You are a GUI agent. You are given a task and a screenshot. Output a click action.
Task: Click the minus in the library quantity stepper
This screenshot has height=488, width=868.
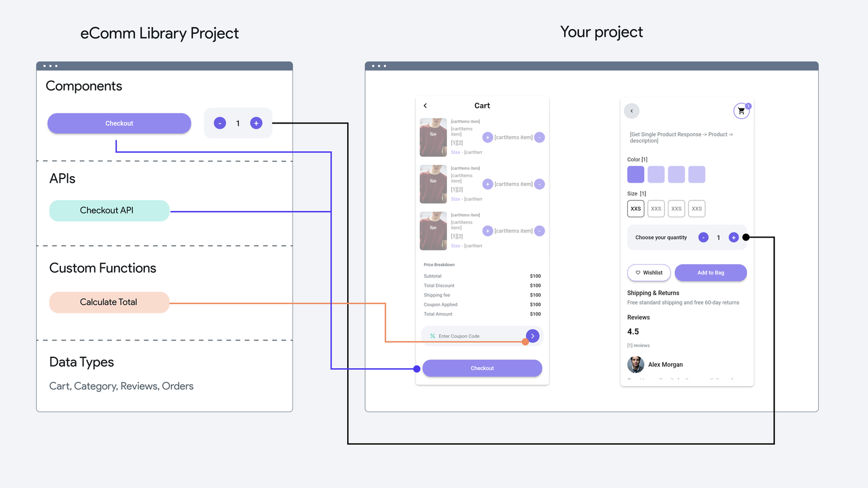219,123
